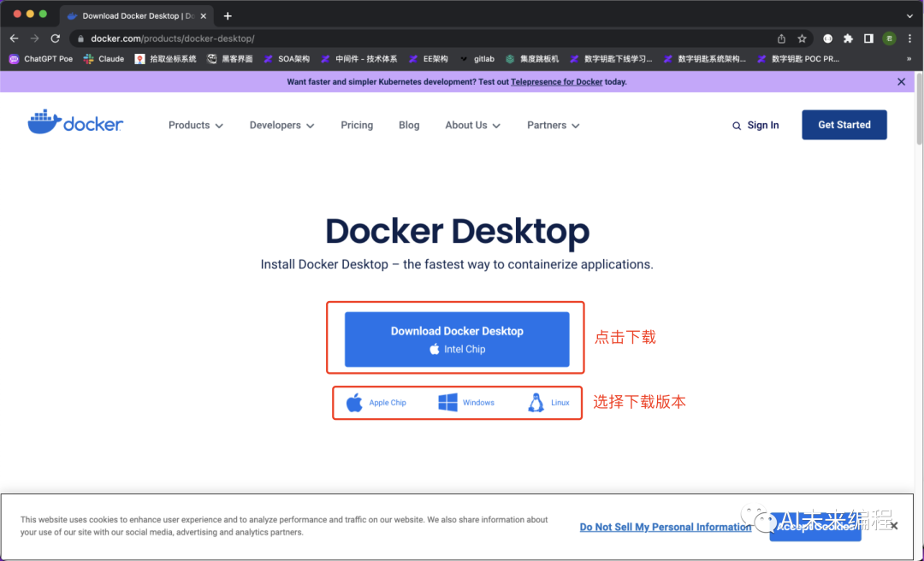
Task: Open the 集度跳板机 bookmark
Action: [532, 59]
